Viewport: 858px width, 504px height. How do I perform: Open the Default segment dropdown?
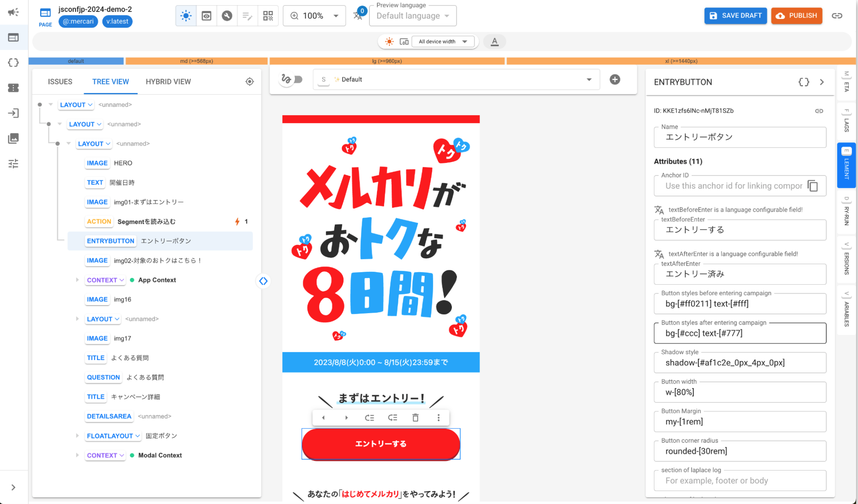(x=456, y=79)
